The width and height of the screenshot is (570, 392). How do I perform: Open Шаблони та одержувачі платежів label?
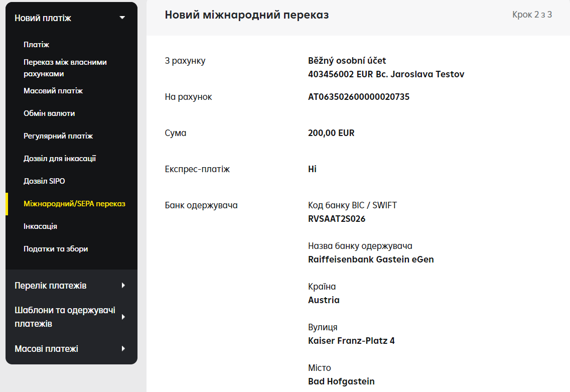pos(65,317)
